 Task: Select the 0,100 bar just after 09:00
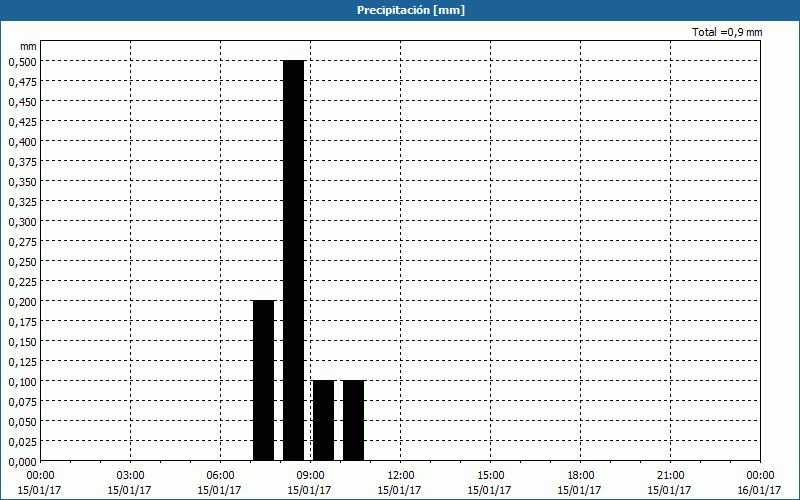[323, 420]
